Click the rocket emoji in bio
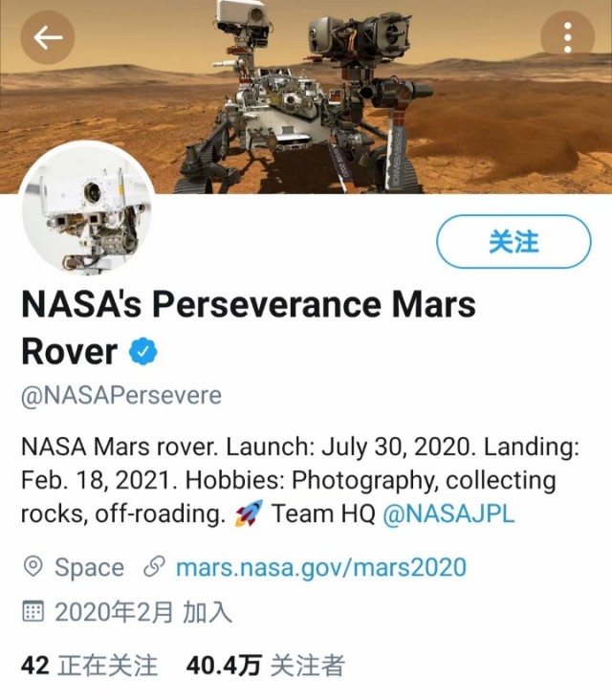612x700 pixels. [x=249, y=514]
